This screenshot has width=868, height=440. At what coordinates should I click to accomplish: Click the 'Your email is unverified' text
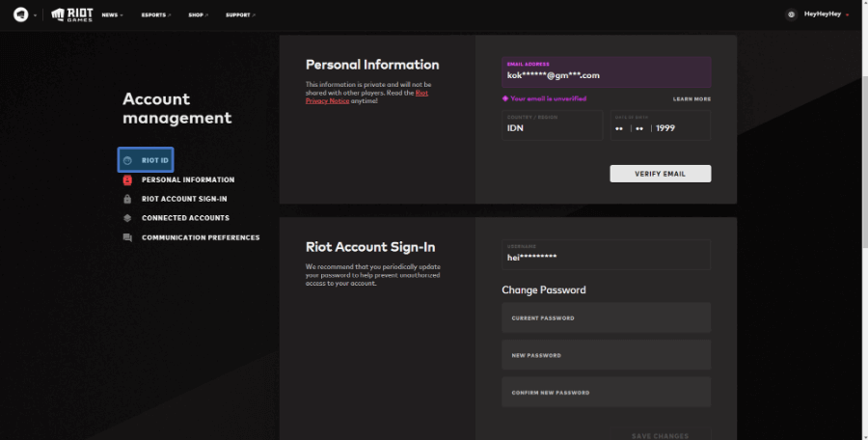click(548, 98)
